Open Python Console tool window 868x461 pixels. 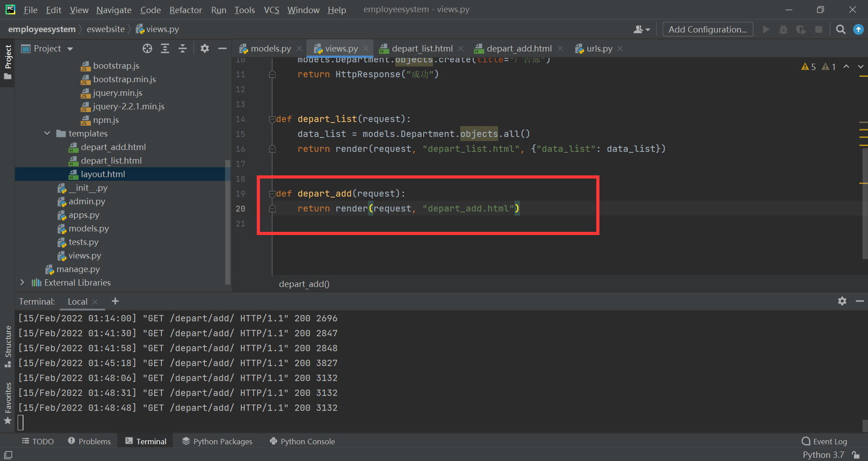click(x=302, y=441)
